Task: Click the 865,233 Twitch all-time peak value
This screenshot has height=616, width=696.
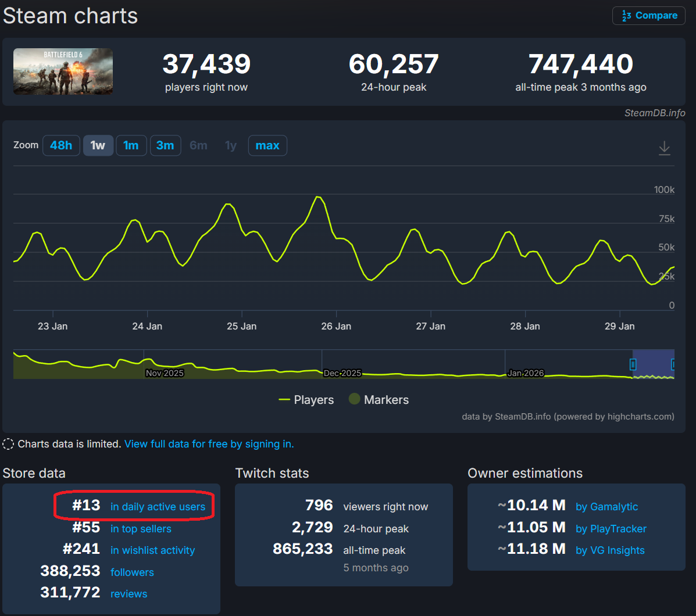Action: click(x=303, y=549)
